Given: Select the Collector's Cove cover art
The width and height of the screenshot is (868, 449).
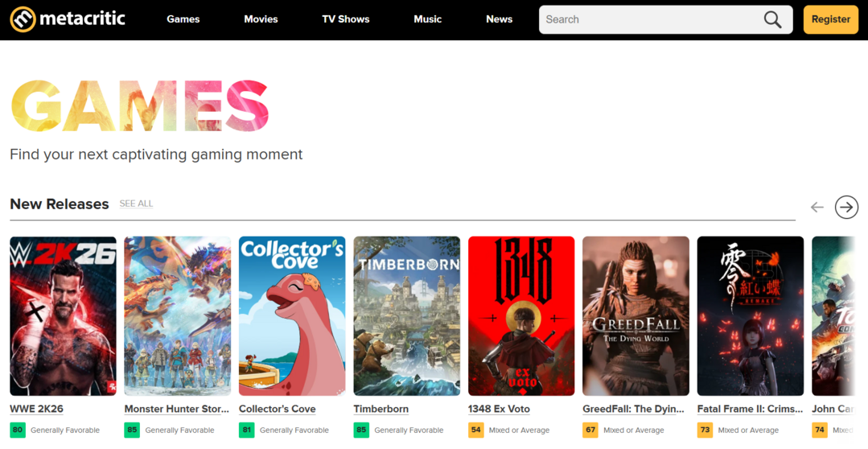Looking at the screenshot, I should [292, 315].
